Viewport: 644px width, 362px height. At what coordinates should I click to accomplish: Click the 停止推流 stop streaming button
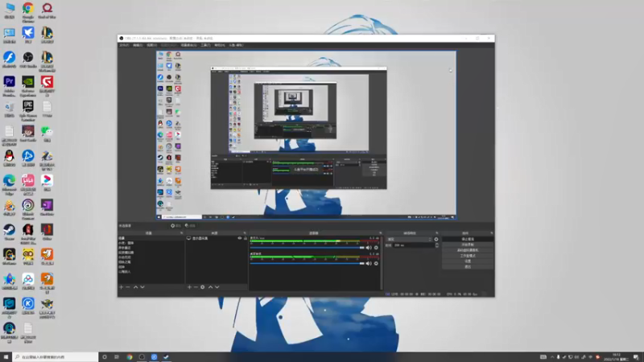pyautogui.click(x=468, y=239)
